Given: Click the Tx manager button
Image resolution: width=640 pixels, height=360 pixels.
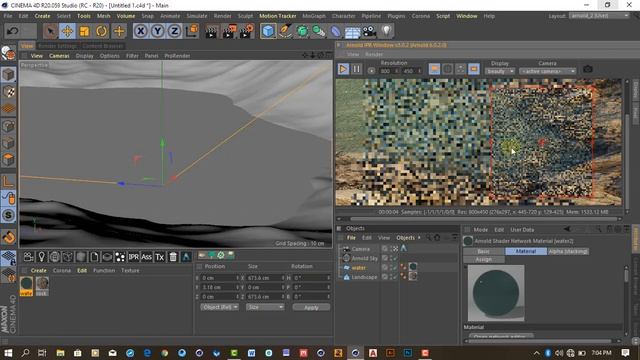Looking at the screenshot, I should pyautogui.click(x=160, y=257).
